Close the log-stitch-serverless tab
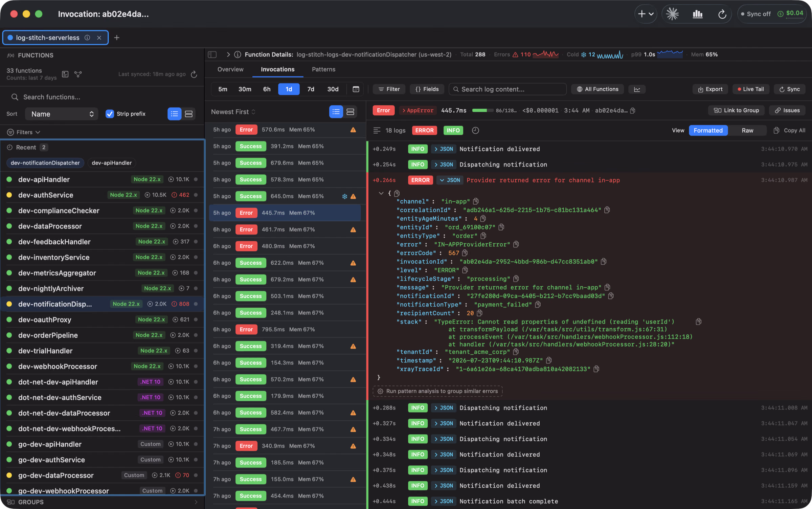 [99, 38]
